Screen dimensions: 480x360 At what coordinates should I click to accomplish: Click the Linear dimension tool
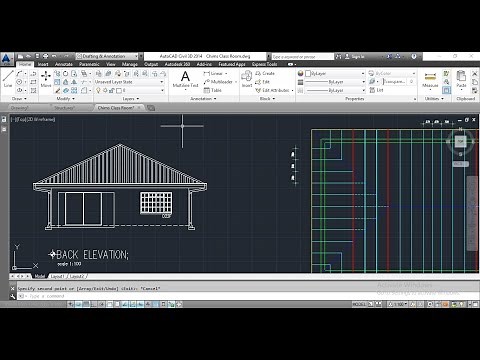[213, 73]
